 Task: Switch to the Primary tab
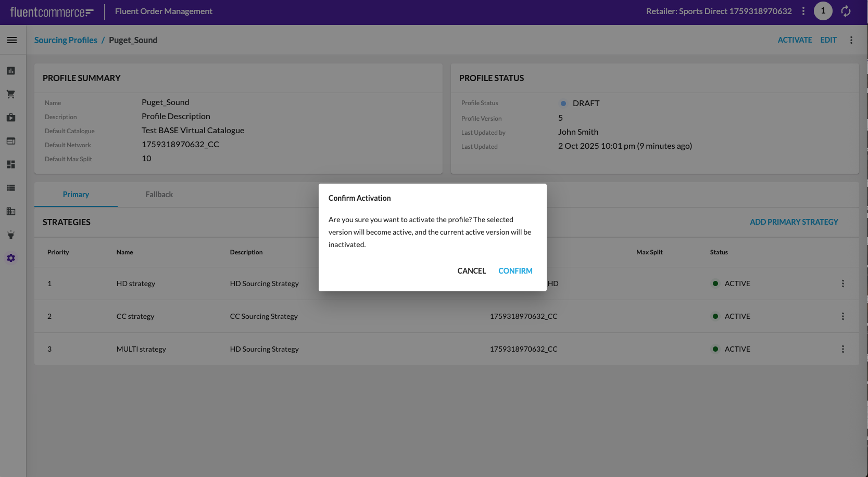coord(76,195)
